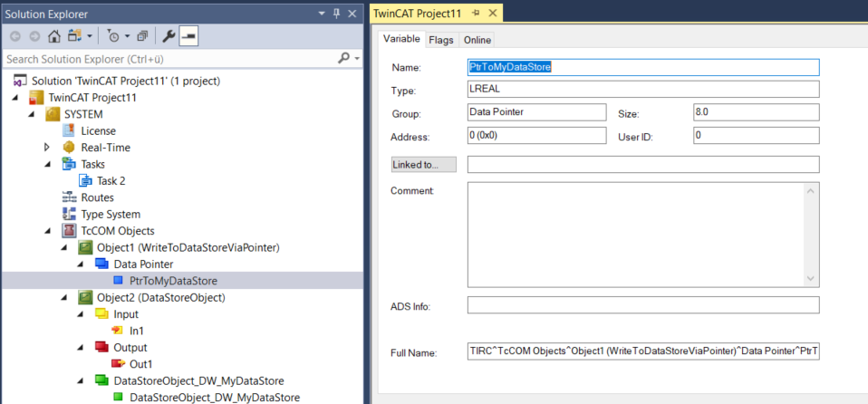Open the search options dropdown arrow
The height and width of the screenshot is (404, 868).
[357, 59]
